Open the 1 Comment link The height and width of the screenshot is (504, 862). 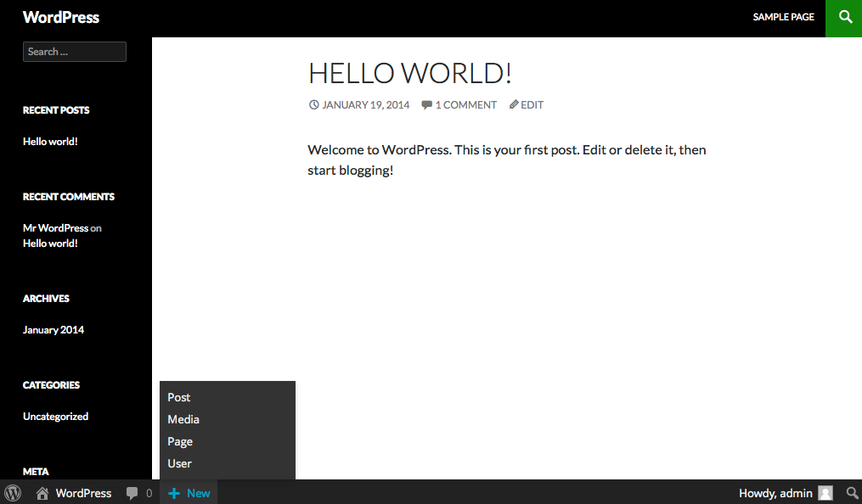pos(465,105)
